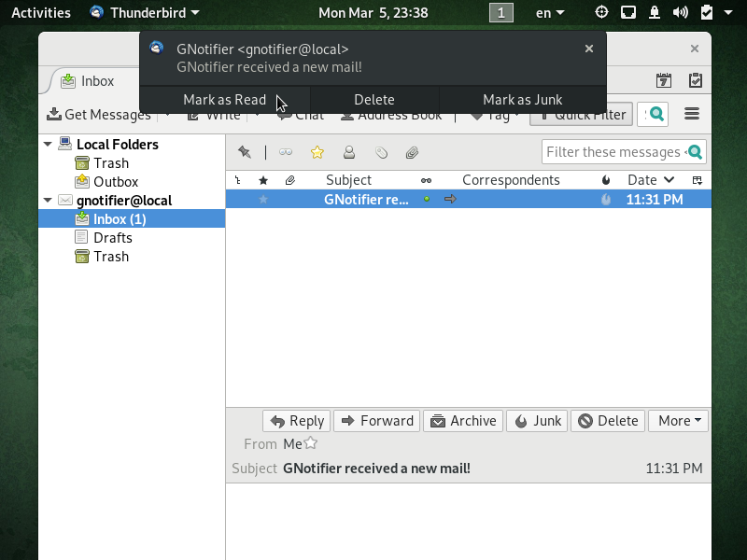Viewport: 747px width, 560px height.
Task: Delete the open message via header button
Action: pyautogui.click(x=608, y=421)
